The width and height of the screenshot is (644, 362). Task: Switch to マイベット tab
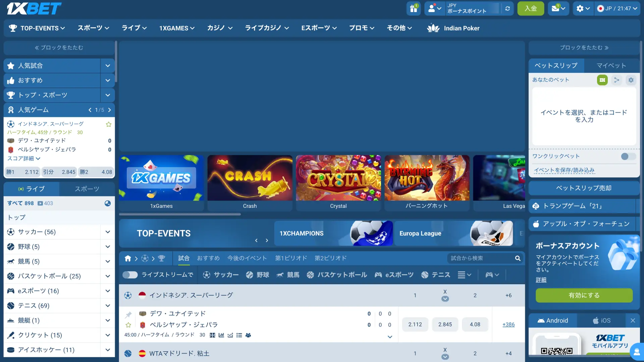(x=611, y=66)
